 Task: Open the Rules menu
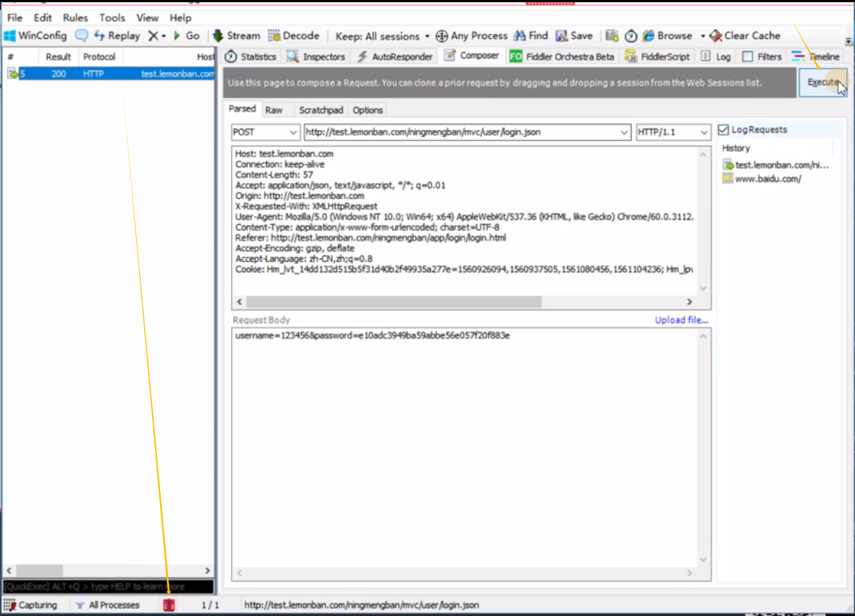pos(76,18)
